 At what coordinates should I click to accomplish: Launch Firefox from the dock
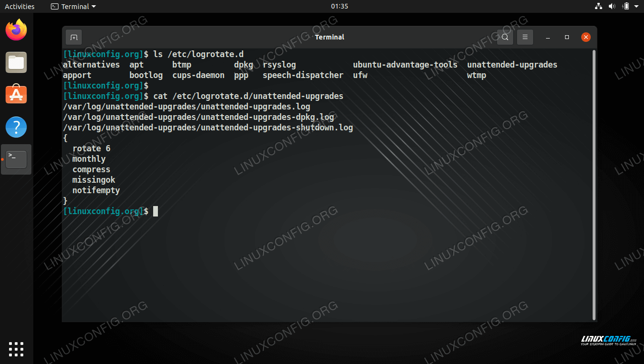[16, 30]
